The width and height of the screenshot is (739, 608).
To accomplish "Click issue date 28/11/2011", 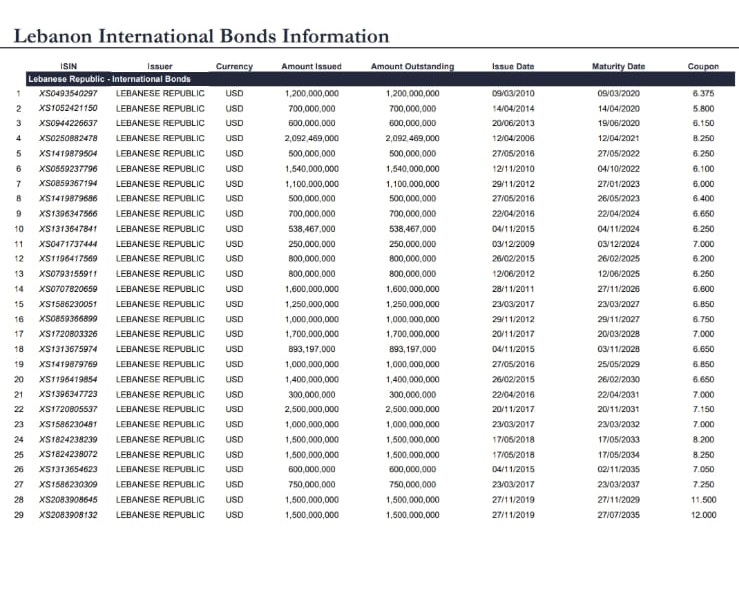I will 513,288.
